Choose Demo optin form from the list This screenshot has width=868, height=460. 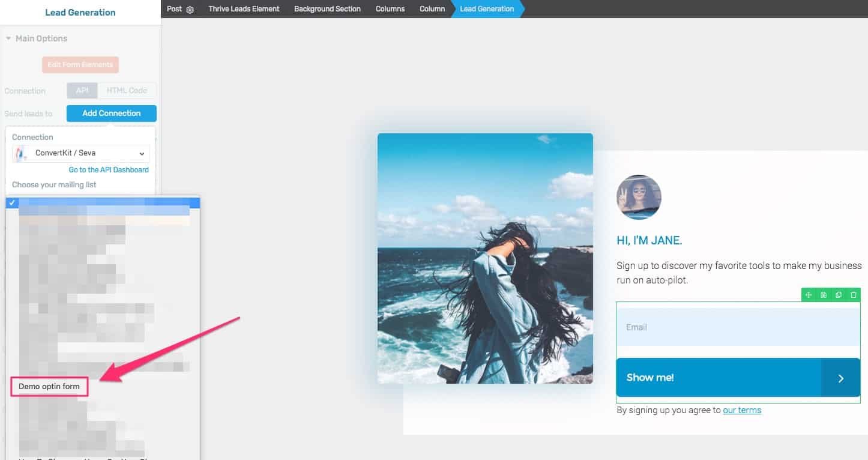point(49,386)
